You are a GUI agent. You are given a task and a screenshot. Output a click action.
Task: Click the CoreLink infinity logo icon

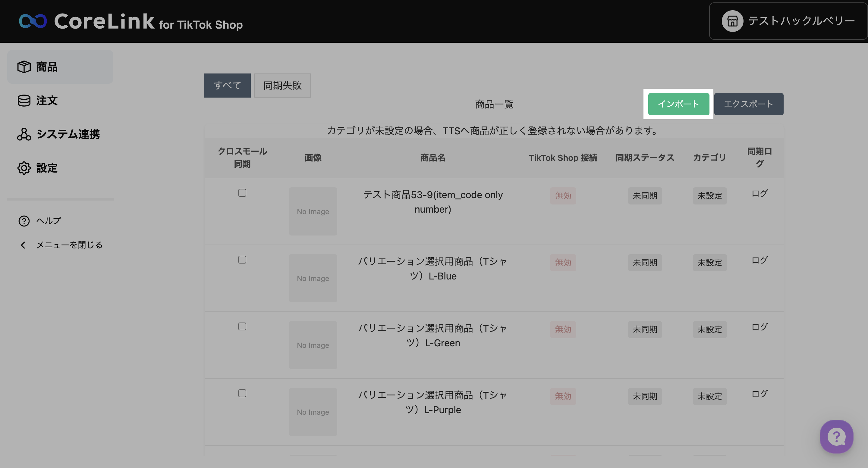(33, 21)
